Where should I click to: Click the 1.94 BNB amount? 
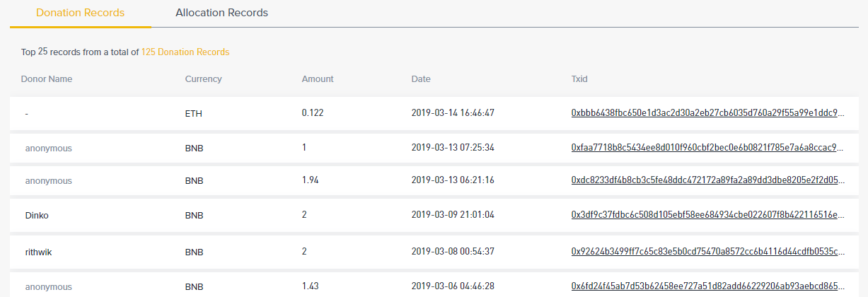tap(311, 180)
